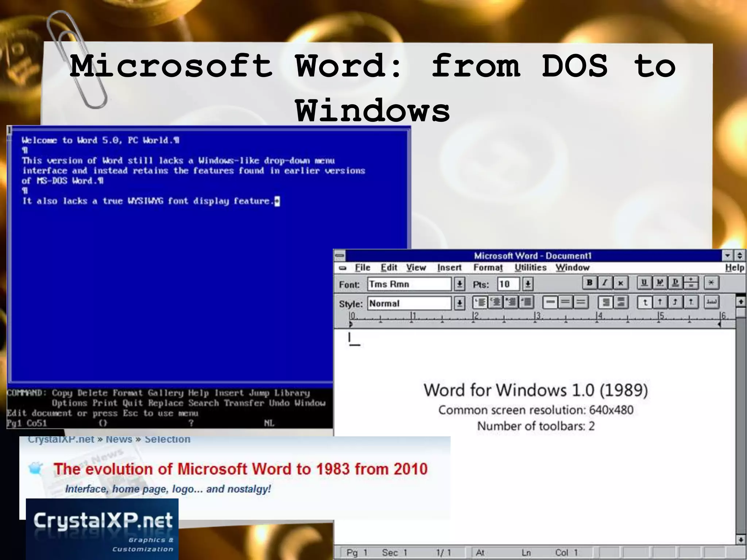Choose Library in the DOS Word command menu
Viewport: 747px width, 560px height.
[x=292, y=393]
